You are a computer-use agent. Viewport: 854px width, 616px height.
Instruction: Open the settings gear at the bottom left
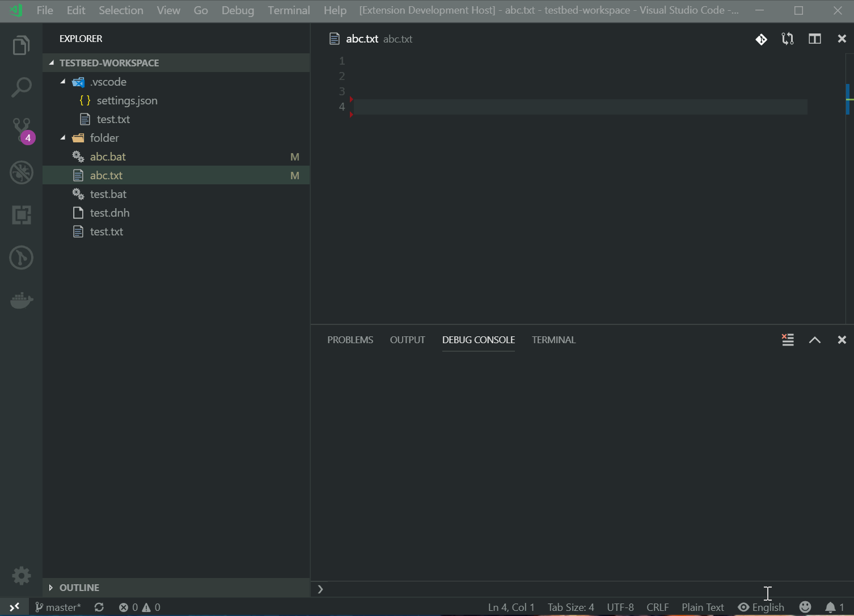click(21, 575)
